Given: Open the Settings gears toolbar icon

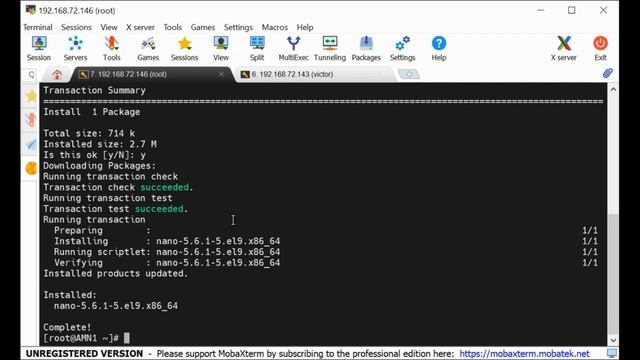Looking at the screenshot, I should click(x=402, y=48).
